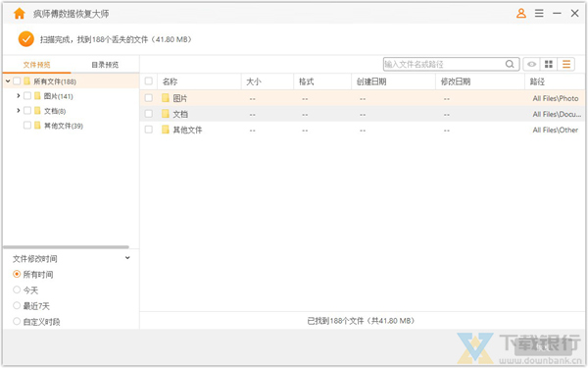Screen dimensions: 588x368
Task: Sort by the 名称 column header
Action: 200,81
